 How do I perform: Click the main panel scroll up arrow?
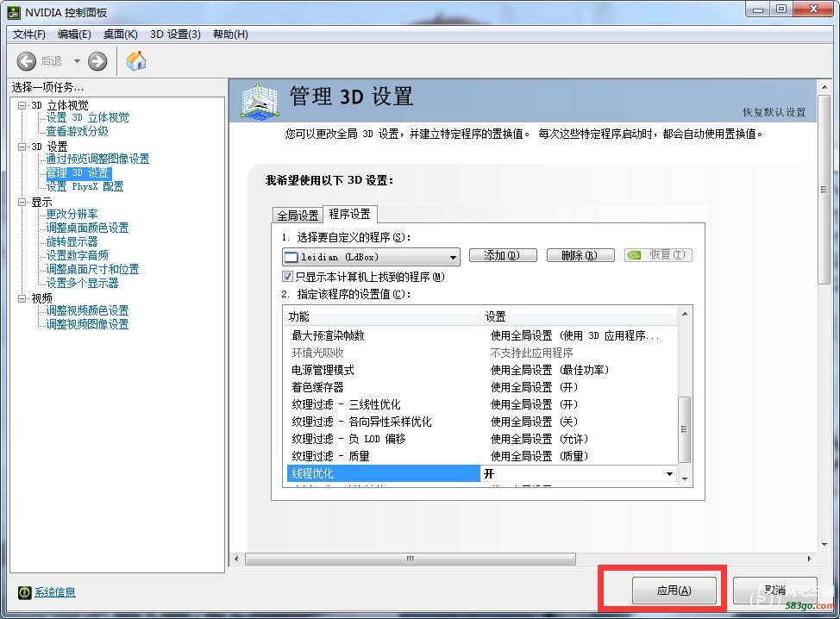(824, 87)
